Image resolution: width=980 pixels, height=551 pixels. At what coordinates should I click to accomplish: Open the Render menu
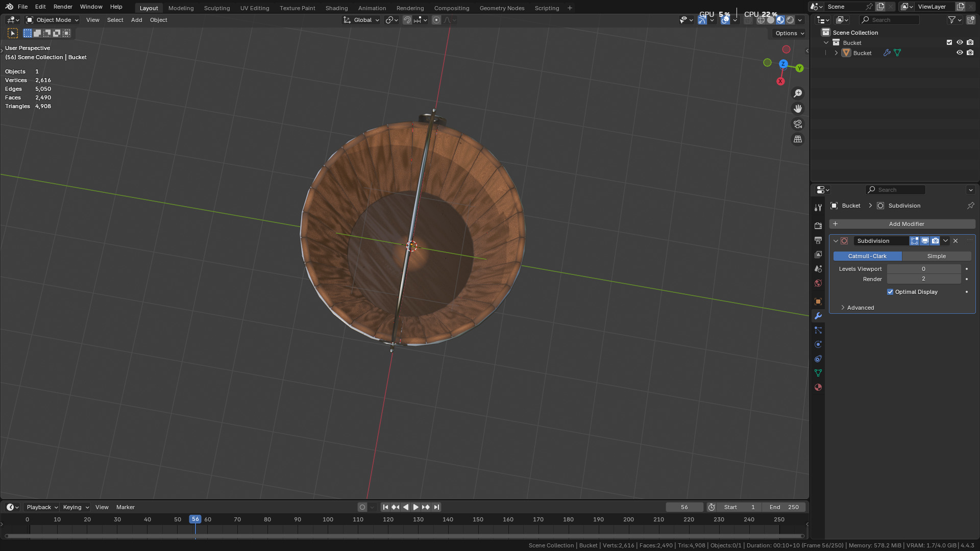coord(63,7)
